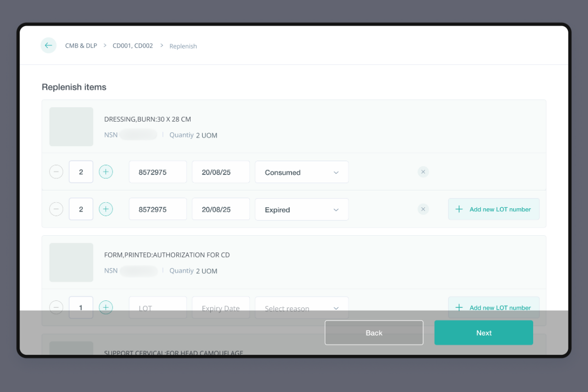Edit LOT number in the Consumed row
588x392 pixels.
tap(158, 172)
